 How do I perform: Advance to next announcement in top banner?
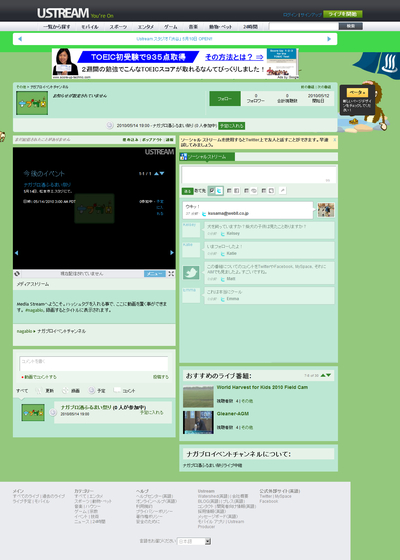tap(329, 39)
